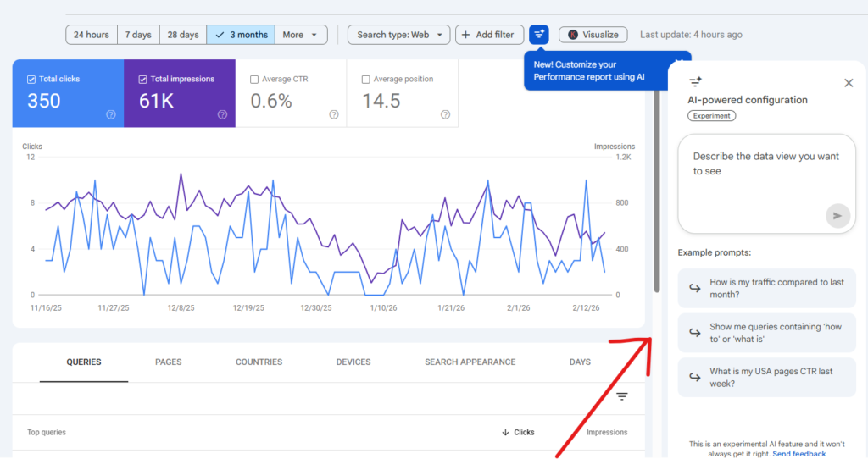Image resolution: width=868 pixels, height=459 pixels.
Task: Click the Example prompts: label
Action: (x=714, y=252)
